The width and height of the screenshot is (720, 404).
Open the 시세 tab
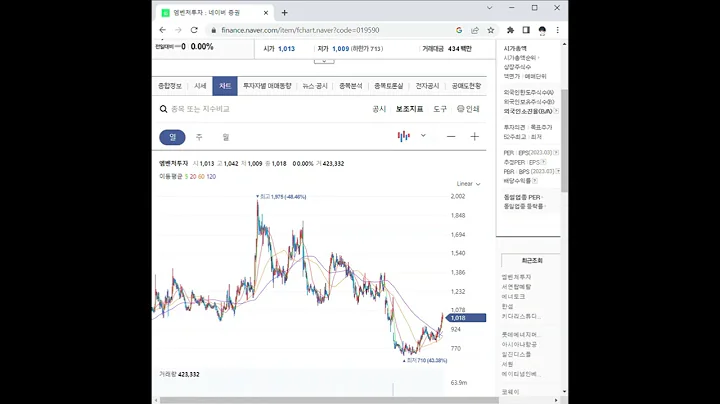tap(200, 86)
